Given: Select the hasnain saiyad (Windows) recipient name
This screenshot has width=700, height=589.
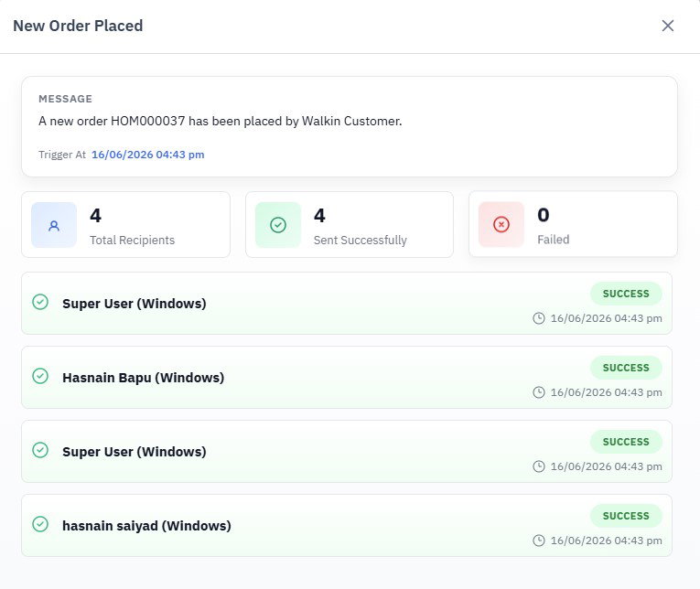Looking at the screenshot, I should 147,526.
